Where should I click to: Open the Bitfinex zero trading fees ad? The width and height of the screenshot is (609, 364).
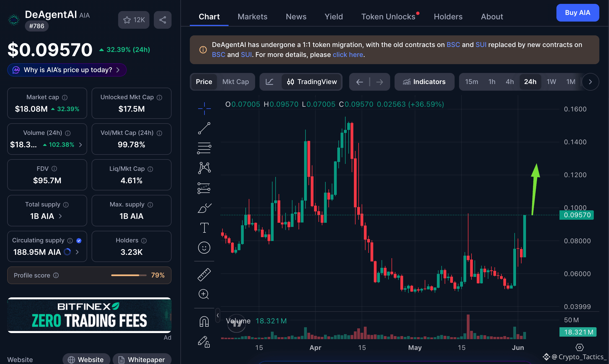pyautogui.click(x=89, y=315)
